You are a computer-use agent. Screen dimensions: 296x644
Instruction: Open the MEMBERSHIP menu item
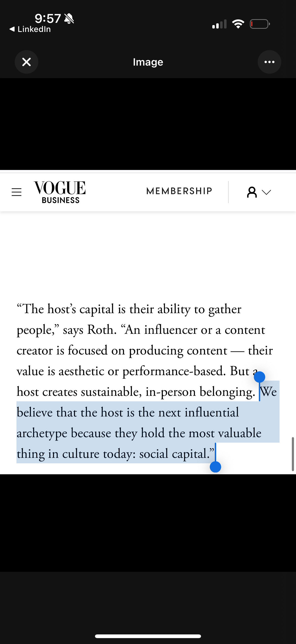click(x=179, y=191)
